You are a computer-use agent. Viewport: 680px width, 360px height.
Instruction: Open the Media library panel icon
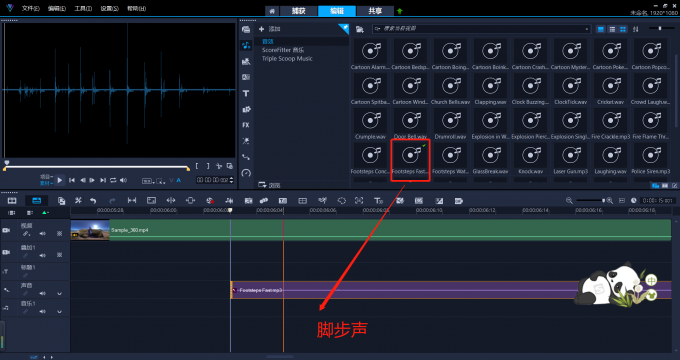coord(246,29)
